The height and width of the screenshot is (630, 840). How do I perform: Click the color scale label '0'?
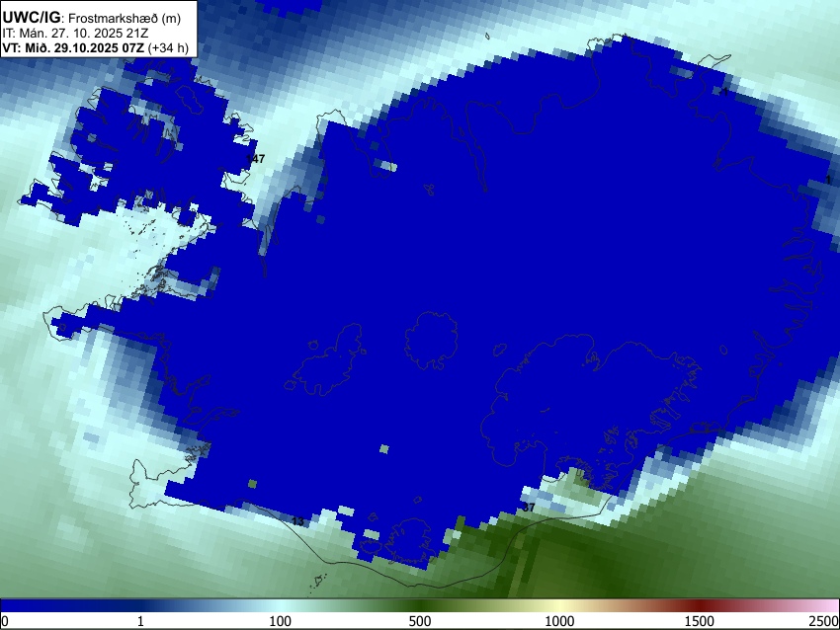point(5,621)
